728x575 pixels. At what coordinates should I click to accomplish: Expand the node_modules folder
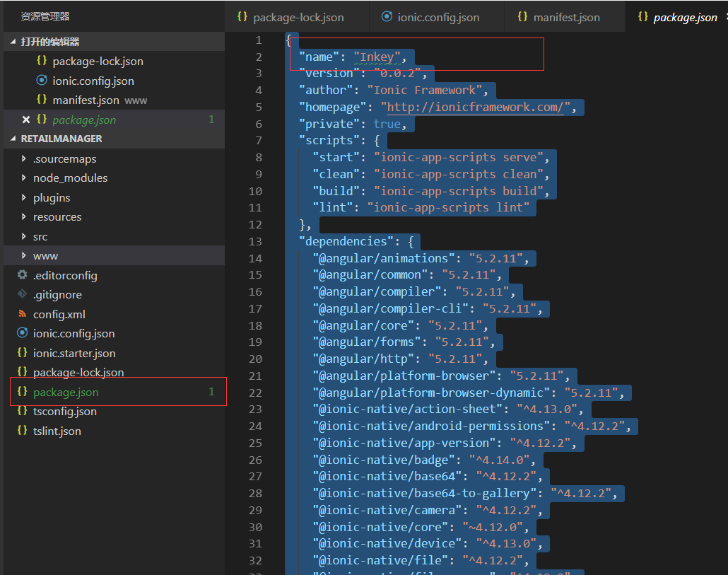24,178
